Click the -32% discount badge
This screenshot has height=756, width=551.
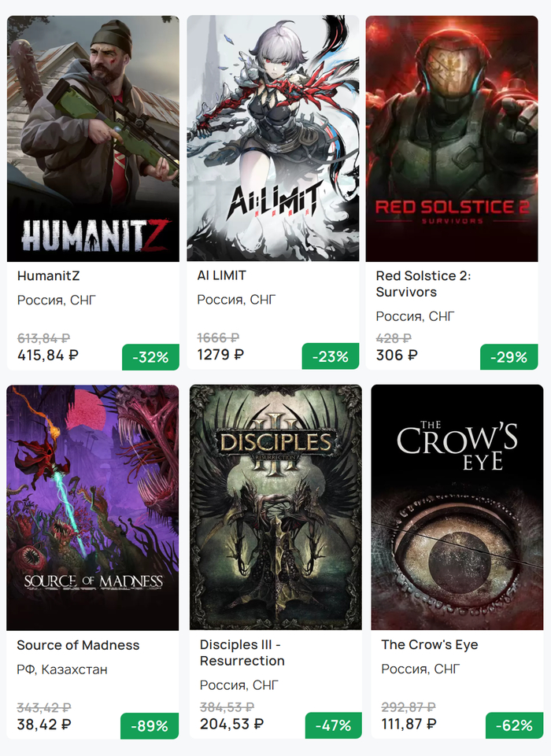(150, 356)
